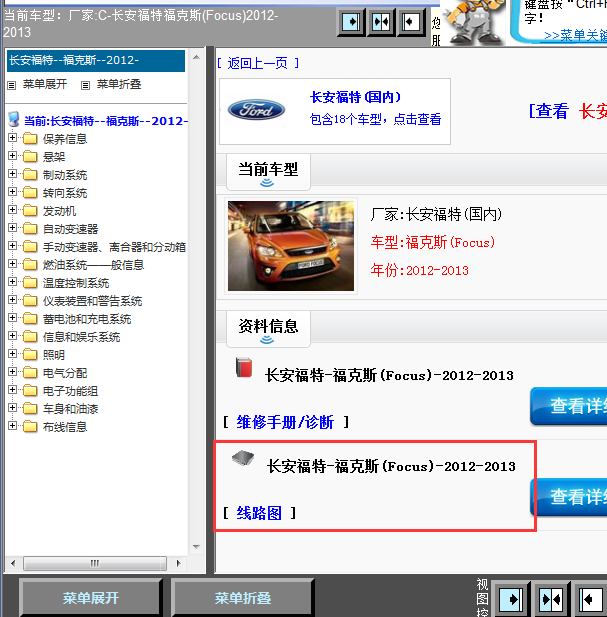The width and height of the screenshot is (607, 617).
Task: Click sidebar scrollbar down arrow
Action: 196,546
